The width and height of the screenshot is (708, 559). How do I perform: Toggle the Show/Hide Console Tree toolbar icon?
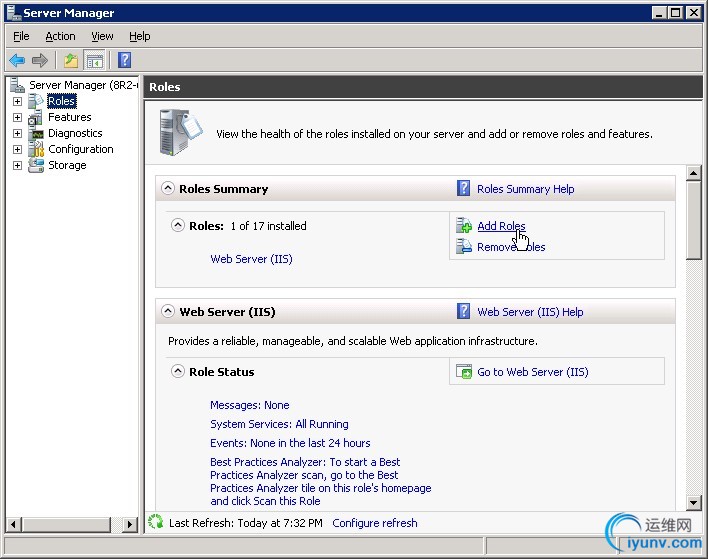click(95, 61)
